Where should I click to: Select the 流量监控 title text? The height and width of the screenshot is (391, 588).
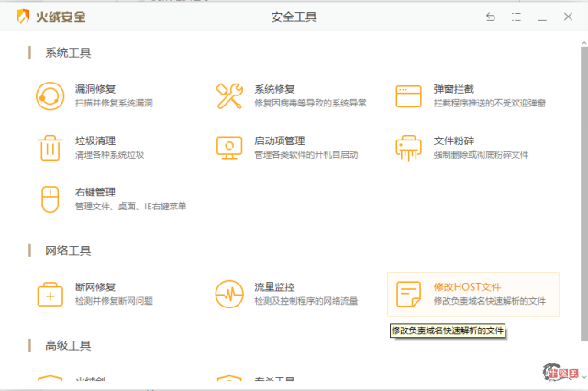point(274,287)
